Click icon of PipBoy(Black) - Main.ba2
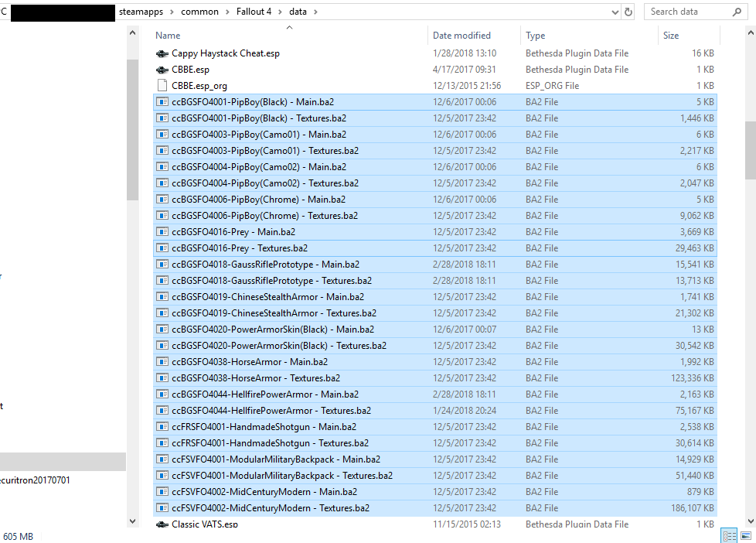756x543 pixels. tap(162, 102)
